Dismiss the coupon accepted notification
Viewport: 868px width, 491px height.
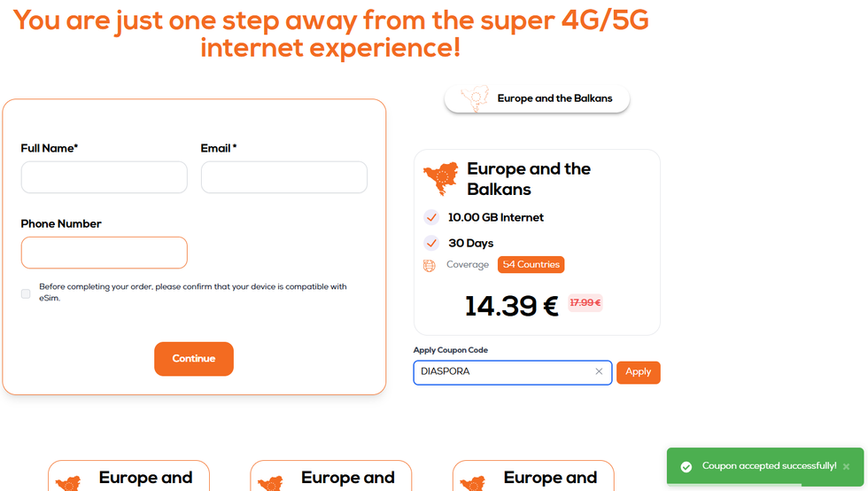[x=846, y=466]
